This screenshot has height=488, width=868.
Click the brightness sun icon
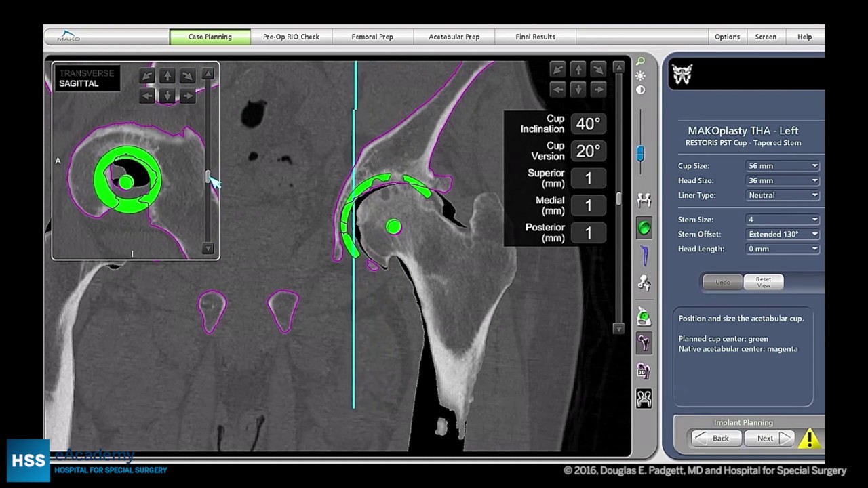(x=640, y=76)
